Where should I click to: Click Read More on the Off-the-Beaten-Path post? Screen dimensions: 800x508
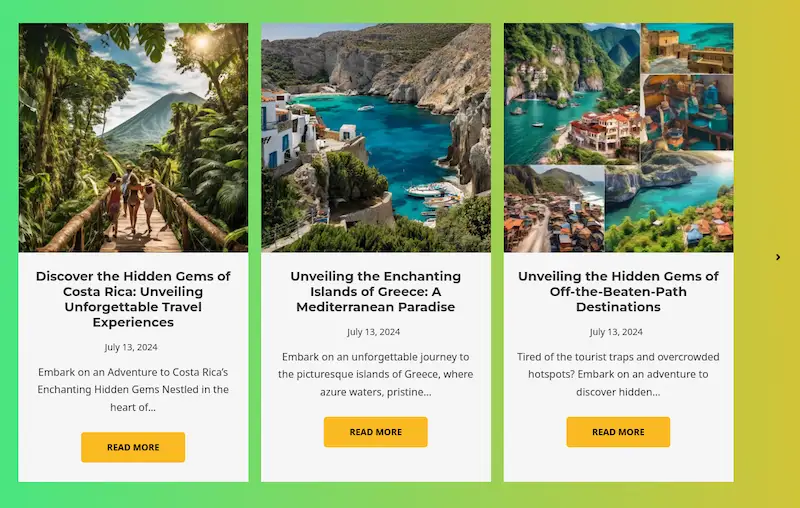coord(618,432)
